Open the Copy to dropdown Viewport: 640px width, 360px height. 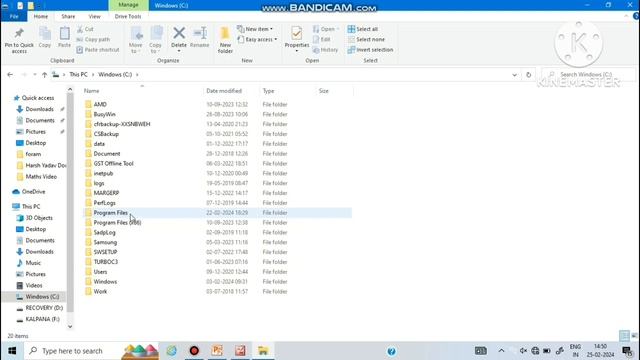[156, 40]
